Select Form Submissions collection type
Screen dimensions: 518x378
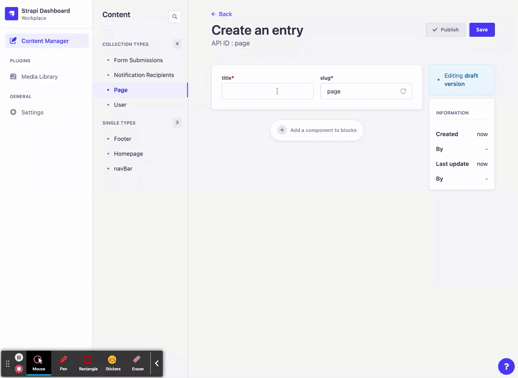(138, 60)
